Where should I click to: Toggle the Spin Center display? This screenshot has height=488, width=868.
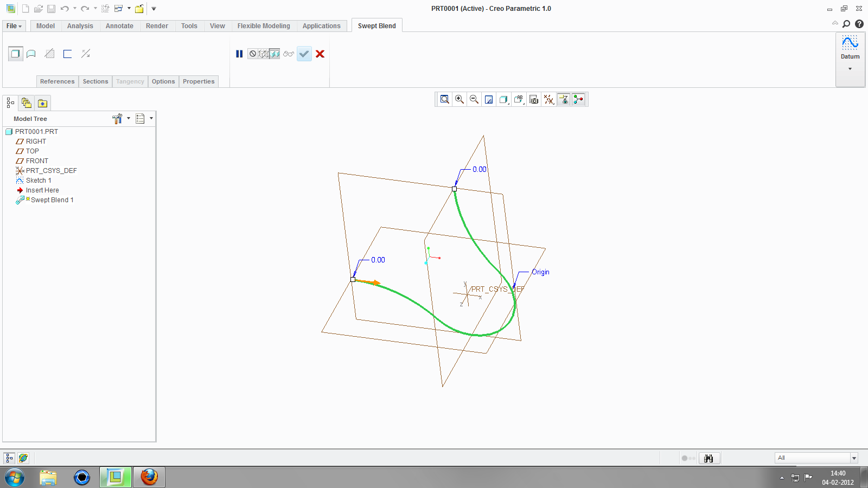click(x=578, y=99)
